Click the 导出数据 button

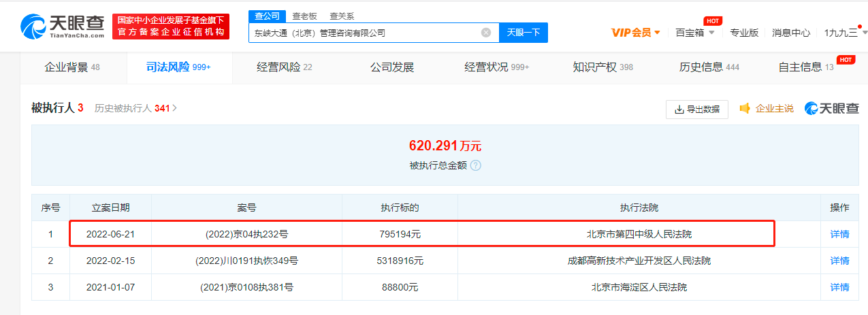pos(697,110)
